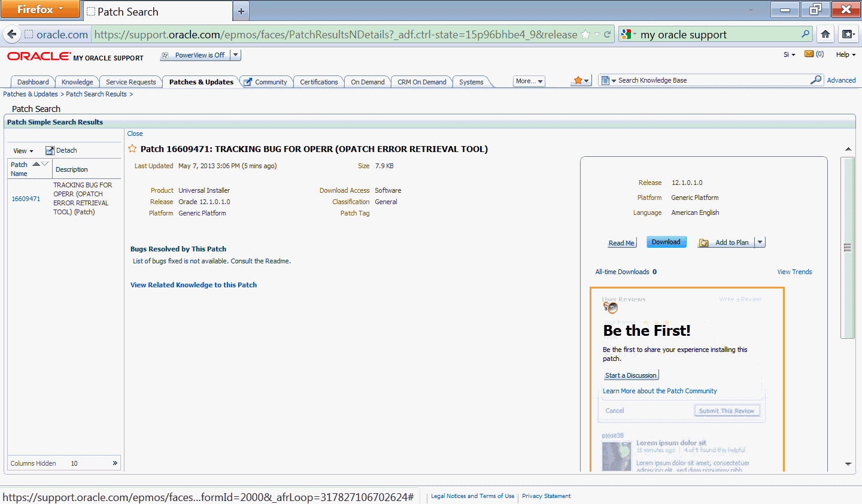The image size is (862, 504).
Task: Sort Patch Name descending arrow
Action: click(45, 163)
